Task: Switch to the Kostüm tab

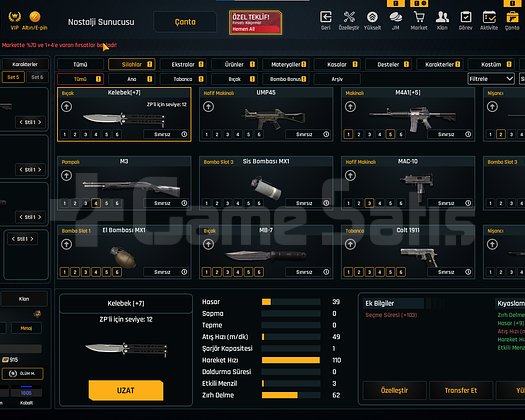Action: pyautogui.click(x=491, y=64)
